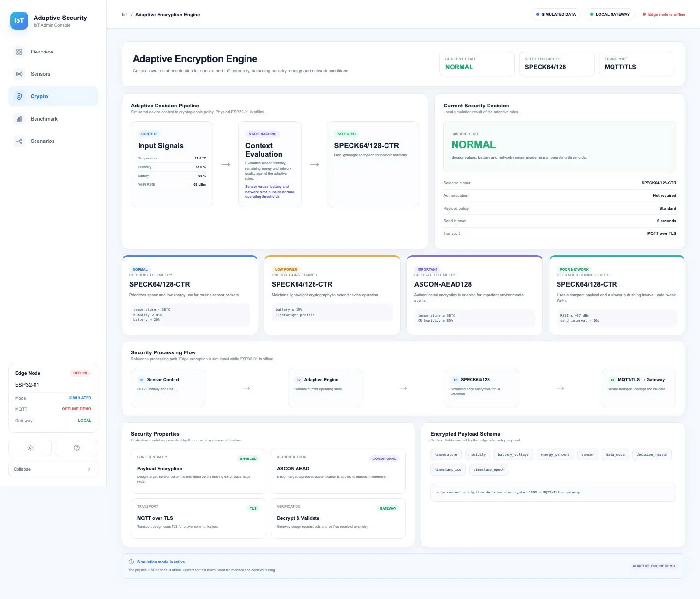Open the NORMAL periodic telemetry profile card
Screen dimensions: 700x599
click(x=190, y=295)
